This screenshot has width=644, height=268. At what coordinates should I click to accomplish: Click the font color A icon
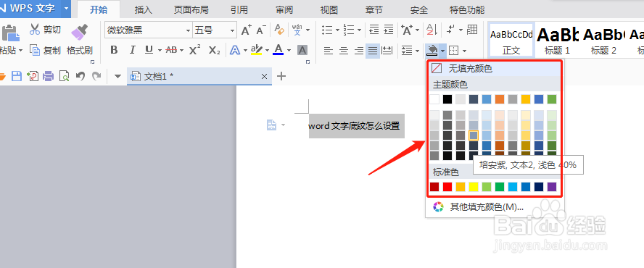278,50
